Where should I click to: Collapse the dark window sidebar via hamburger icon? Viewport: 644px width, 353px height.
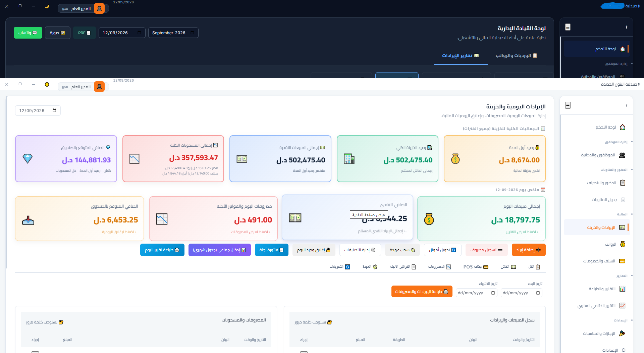(568, 27)
